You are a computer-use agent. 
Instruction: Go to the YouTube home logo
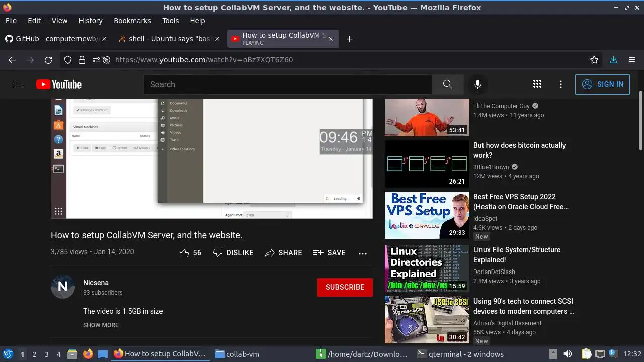click(59, 84)
